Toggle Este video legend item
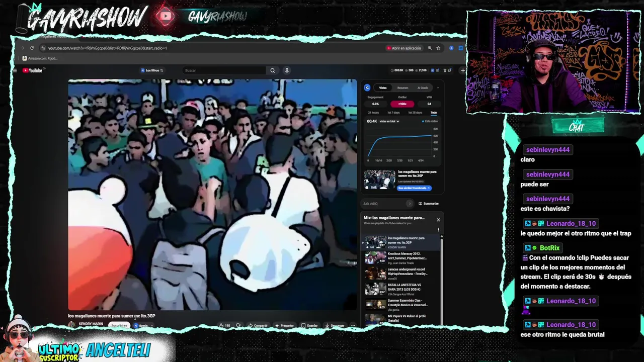The height and width of the screenshot is (362, 644). (430, 121)
